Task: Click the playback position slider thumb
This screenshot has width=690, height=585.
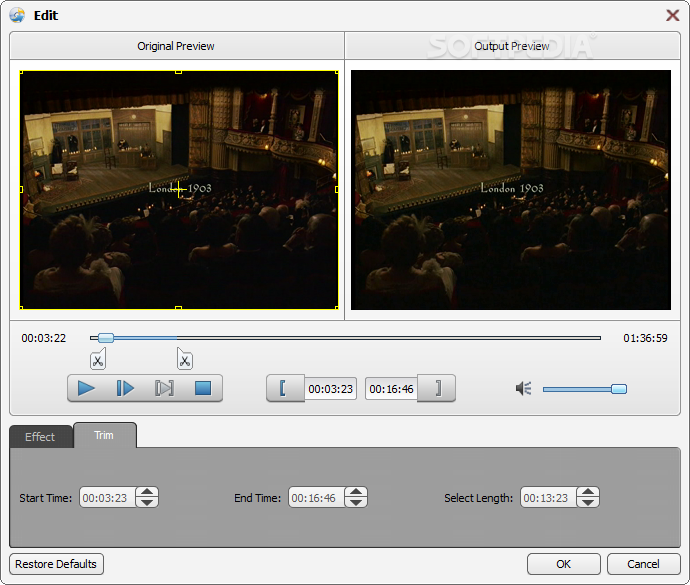Action: pyautogui.click(x=106, y=338)
